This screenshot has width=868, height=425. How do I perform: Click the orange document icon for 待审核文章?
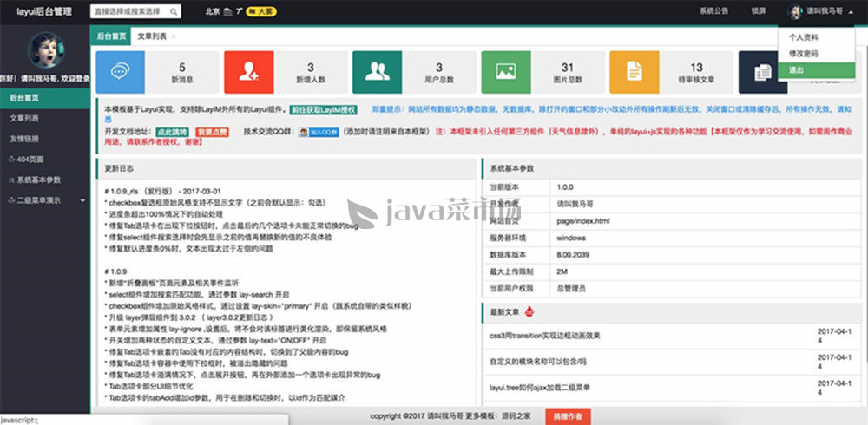coord(635,72)
